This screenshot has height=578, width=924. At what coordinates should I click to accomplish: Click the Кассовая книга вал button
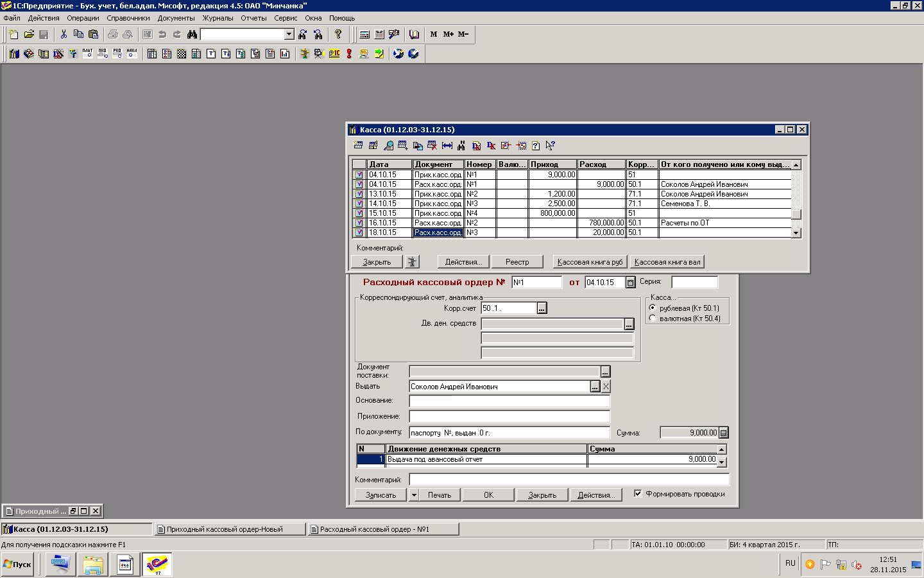[667, 262]
